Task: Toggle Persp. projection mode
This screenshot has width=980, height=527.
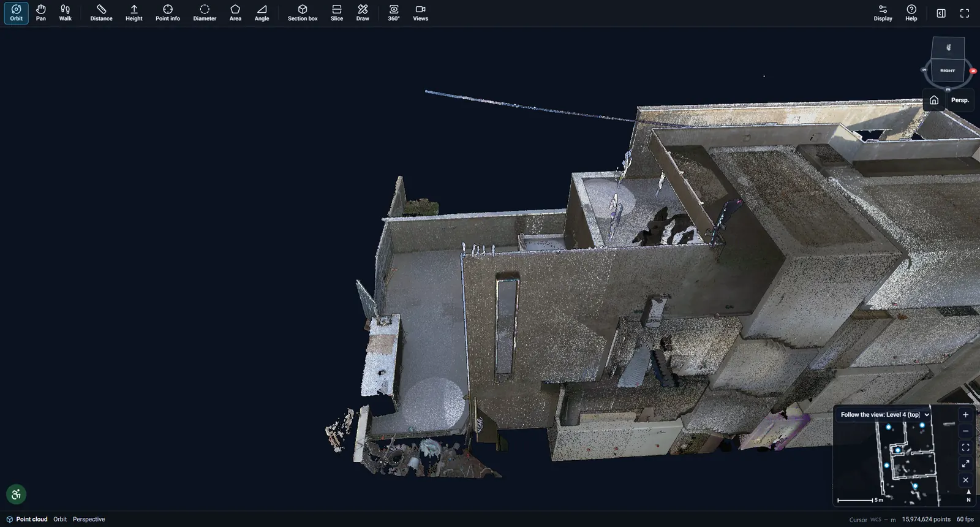Action: point(960,100)
